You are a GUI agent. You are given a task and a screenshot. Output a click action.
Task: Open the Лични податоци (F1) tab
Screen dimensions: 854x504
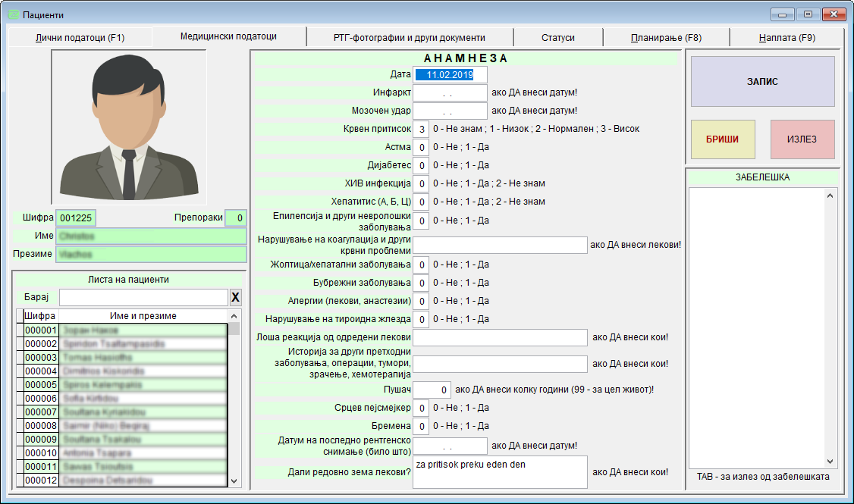[80, 37]
